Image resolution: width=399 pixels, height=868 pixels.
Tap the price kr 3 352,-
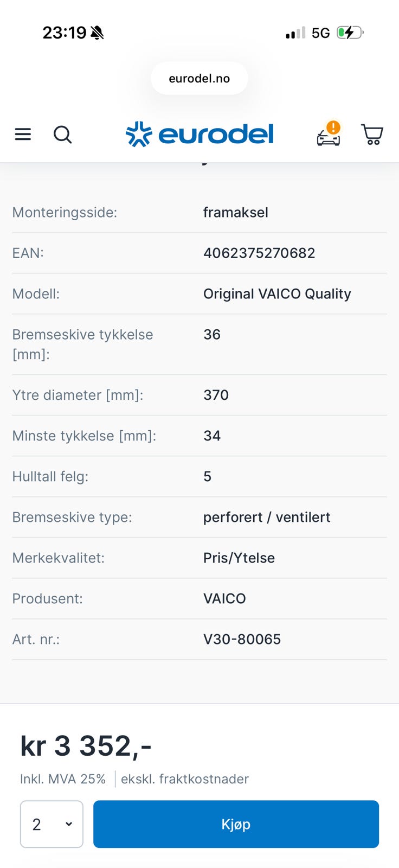point(86,746)
